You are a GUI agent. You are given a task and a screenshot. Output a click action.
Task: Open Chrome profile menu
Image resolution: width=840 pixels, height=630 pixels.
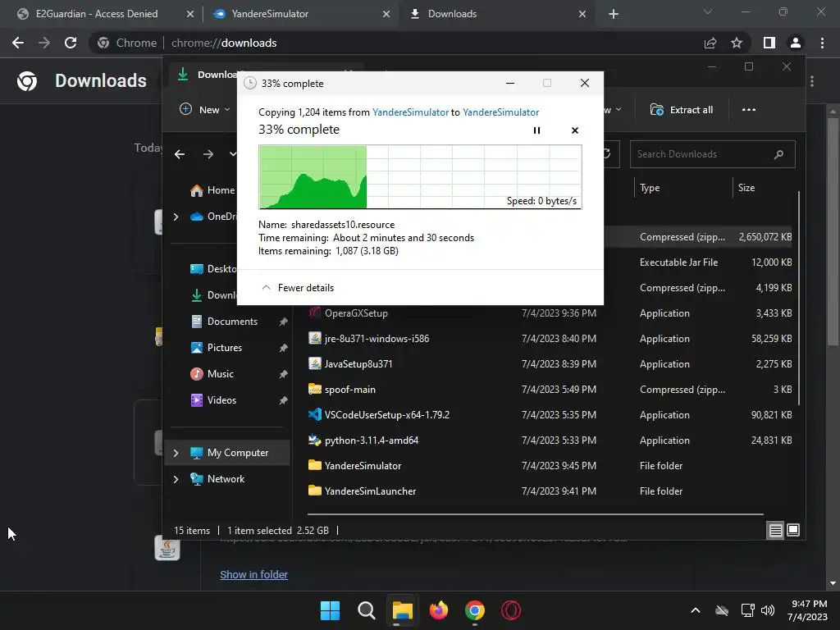pyautogui.click(x=796, y=43)
